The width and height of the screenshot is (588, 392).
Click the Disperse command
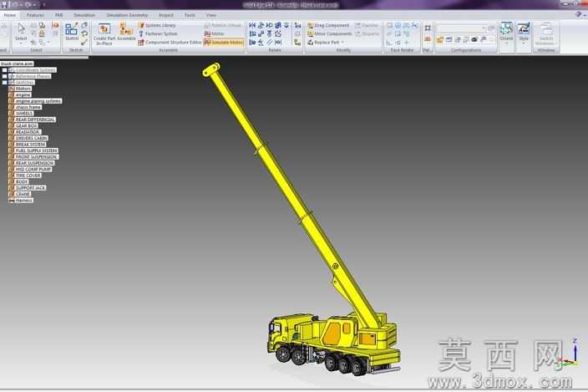pos(367,33)
